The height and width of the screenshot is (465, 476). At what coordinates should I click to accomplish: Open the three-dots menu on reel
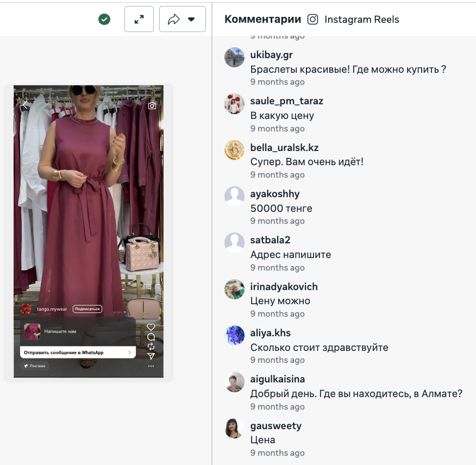(x=151, y=366)
